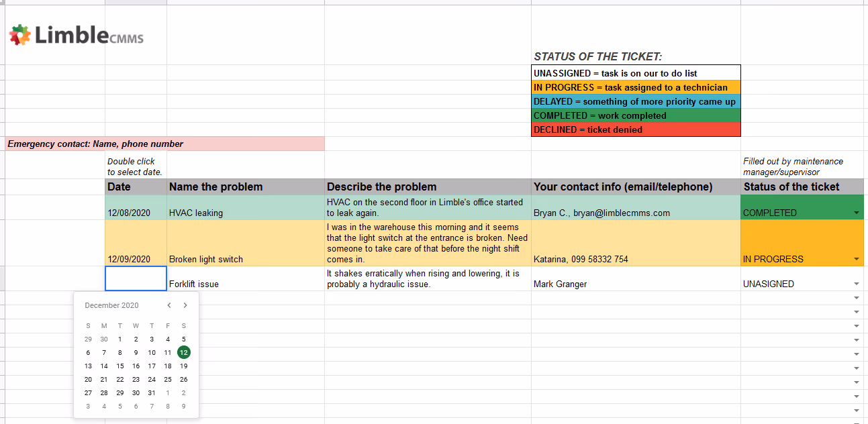Open the empty status dropdown directly below UNASSIGNED
868x424 pixels.
click(x=857, y=297)
